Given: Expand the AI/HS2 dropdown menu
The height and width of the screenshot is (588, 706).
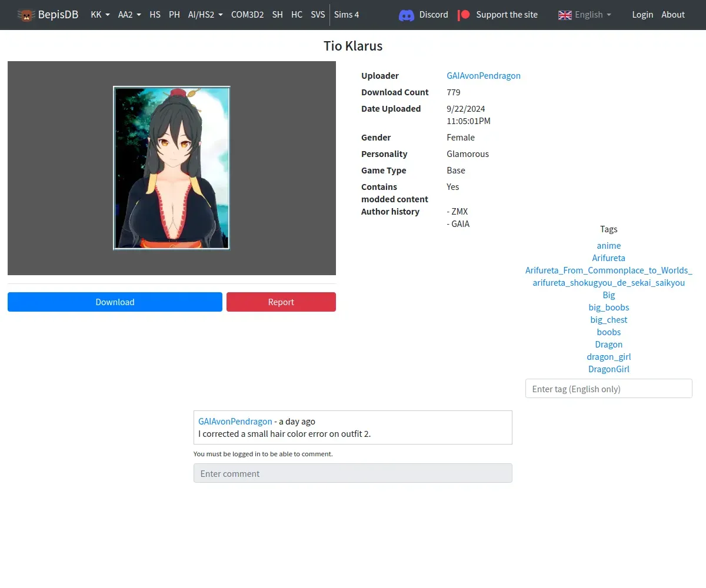Looking at the screenshot, I should click(x=205, y=15).
